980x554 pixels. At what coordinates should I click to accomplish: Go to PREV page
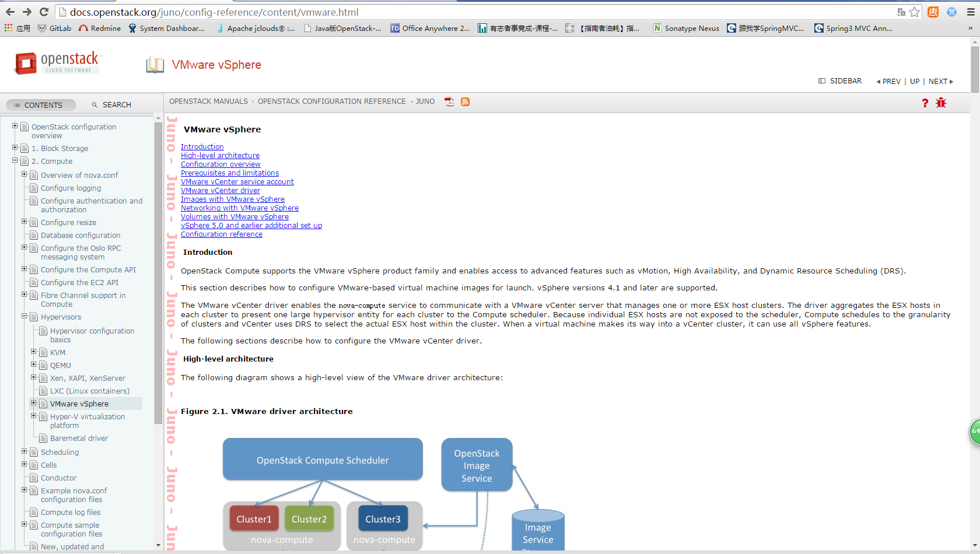point(888,82)
